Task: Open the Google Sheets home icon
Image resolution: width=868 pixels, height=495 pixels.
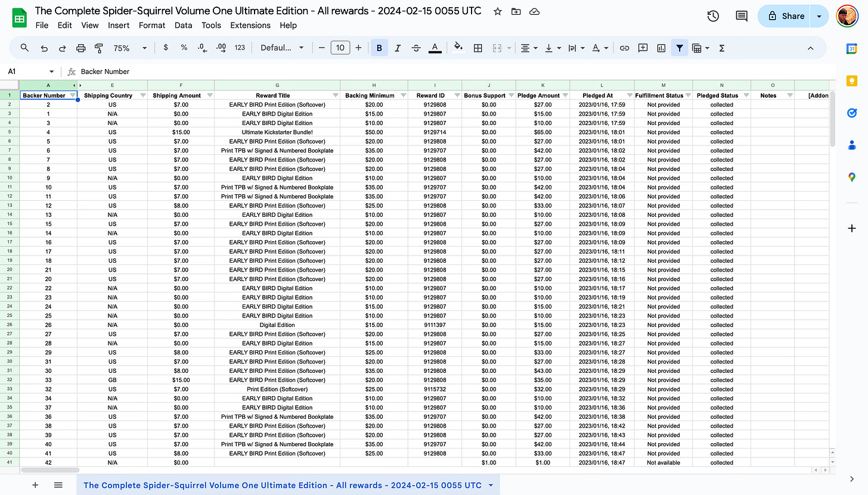Action: pyautogui.click(x=19, y=18)
